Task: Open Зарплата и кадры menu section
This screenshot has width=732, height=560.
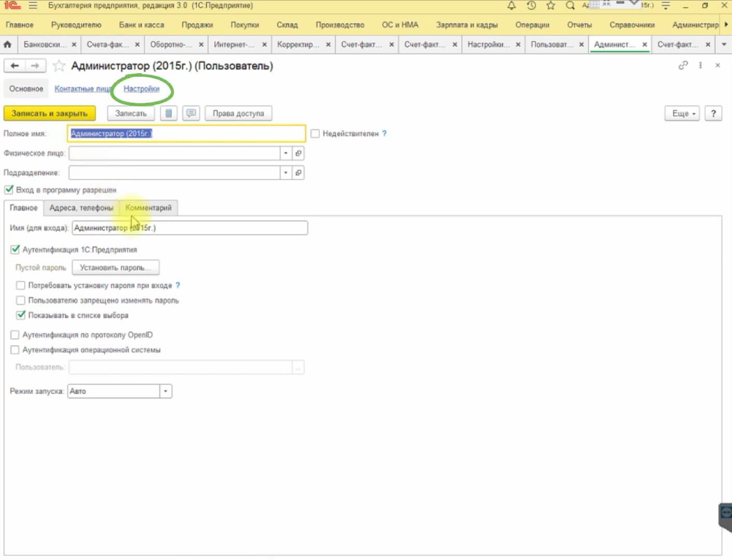Action: click(467, 25)
